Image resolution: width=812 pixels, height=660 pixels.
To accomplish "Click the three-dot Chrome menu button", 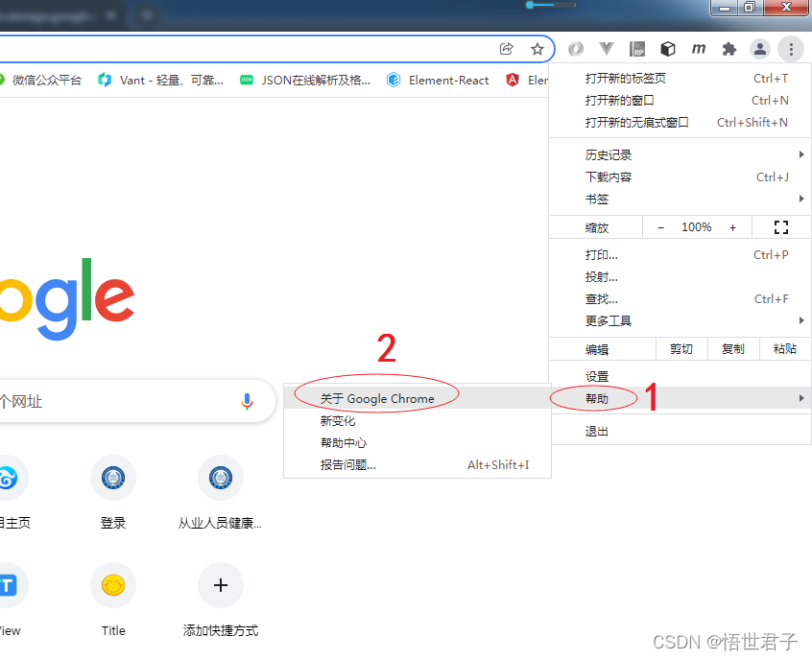I will [791, 49].
